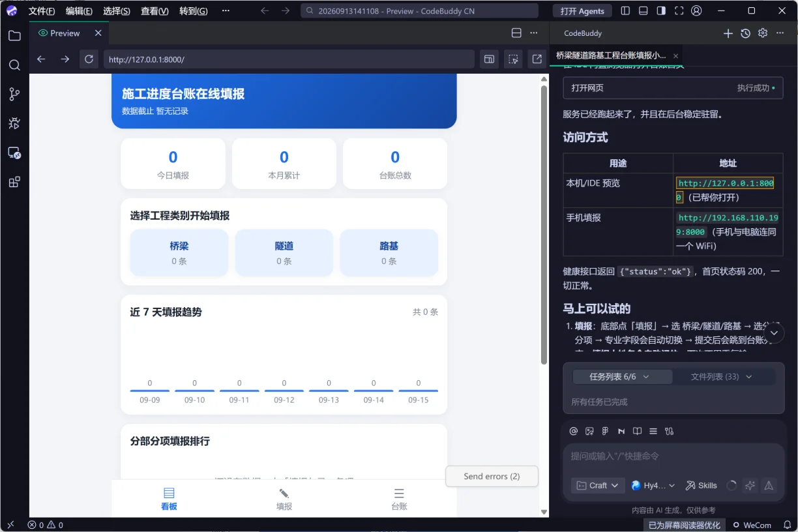This screenshot has height=532, width=798.
Task: Click the @ mention icon in chat toolbar
Action: click(x=574, y=431)
